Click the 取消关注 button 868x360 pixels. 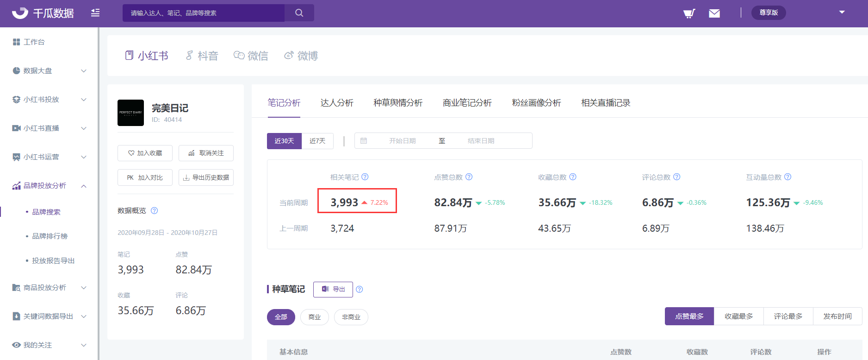[206, 153]
